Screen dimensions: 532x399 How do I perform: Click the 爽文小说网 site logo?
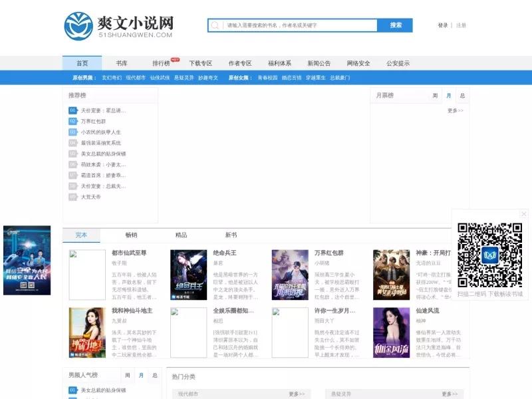[x=119, y=26]
